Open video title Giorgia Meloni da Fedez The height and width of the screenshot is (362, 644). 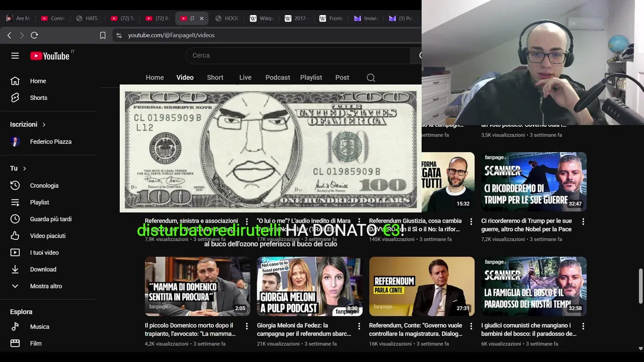point(304,329)
